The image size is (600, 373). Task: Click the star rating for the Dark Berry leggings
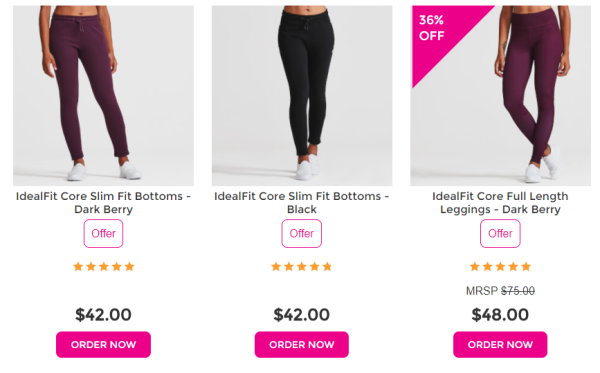(500, 267)
